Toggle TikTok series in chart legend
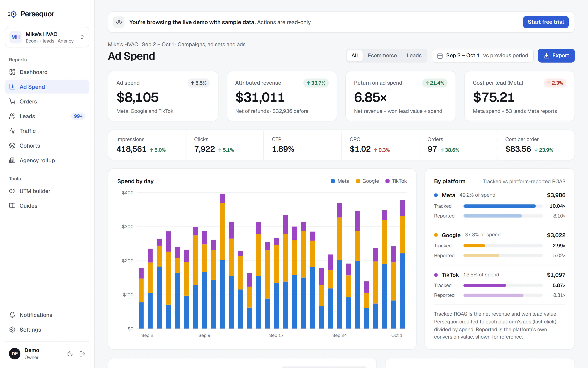This screenshot has height=368, width=588. (396, 181)
